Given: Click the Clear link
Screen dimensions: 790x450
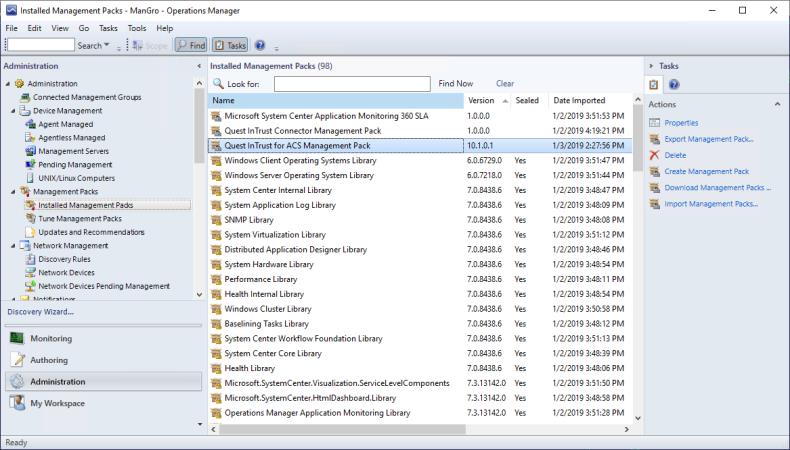Looking at the screenshot, I should pyautogui.click(x=505, y=84).
